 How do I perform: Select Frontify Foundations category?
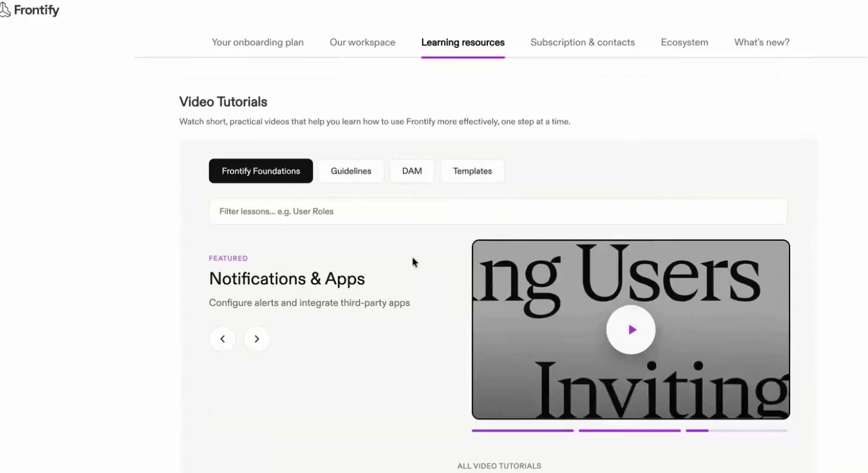(x=261, y=171)
